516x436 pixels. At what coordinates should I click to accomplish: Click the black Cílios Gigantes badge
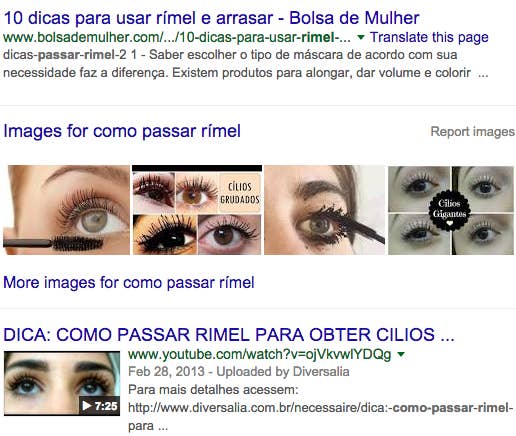point(449,211)
